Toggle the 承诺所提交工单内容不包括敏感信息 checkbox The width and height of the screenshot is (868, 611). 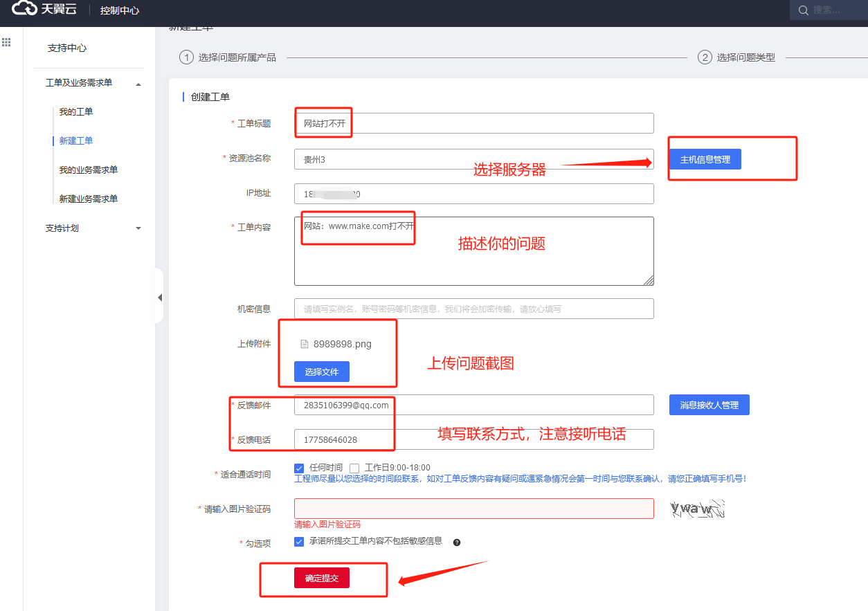coord(299,541)
